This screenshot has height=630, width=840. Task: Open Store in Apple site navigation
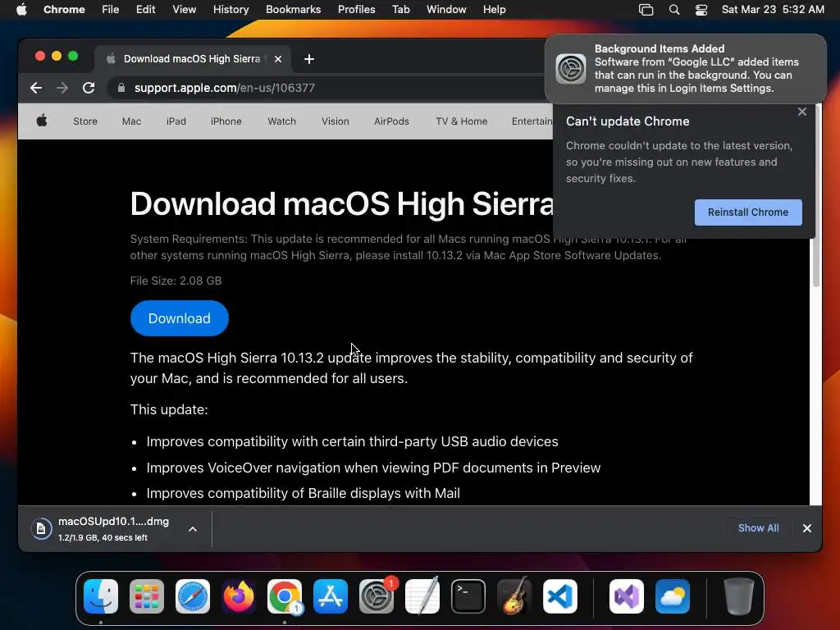pos(85,121)
